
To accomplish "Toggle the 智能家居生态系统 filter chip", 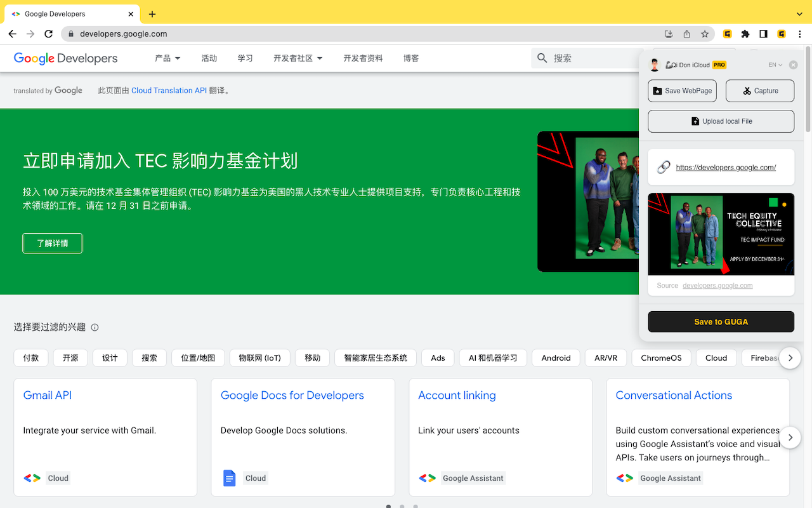I will [376, 358].
